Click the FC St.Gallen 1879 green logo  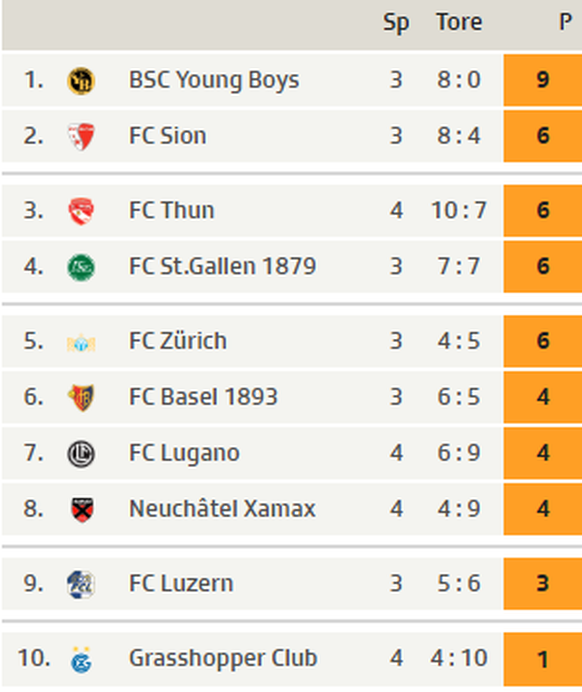click(x=81, y=267)
